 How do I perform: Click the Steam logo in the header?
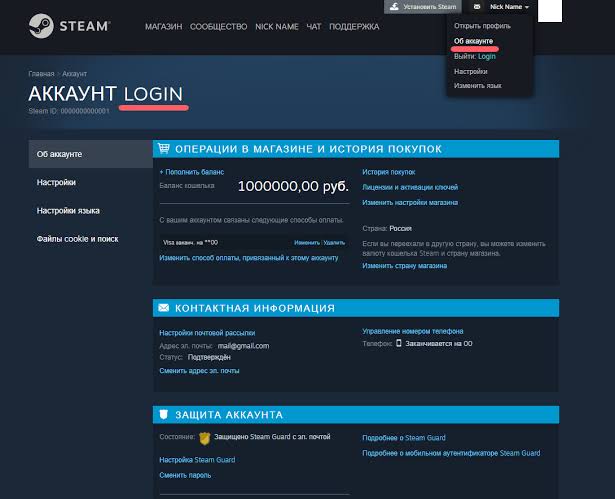[x=74, y=26]
